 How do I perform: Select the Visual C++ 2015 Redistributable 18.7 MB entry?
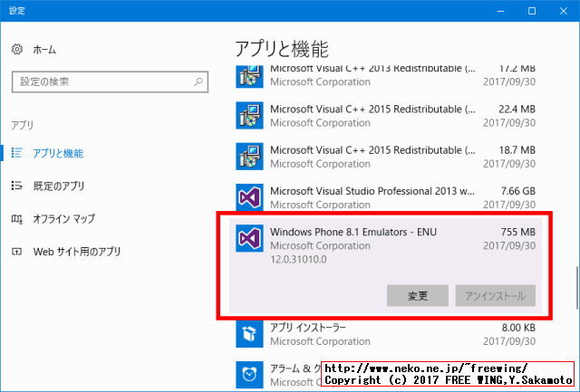click(x=385, y=157)
